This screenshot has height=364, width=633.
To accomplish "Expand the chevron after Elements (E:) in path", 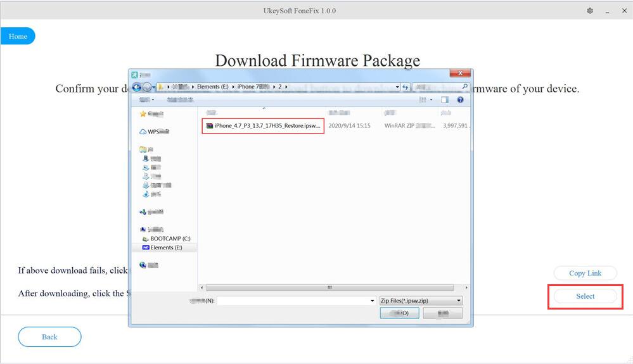I will [x=233, y=87].
